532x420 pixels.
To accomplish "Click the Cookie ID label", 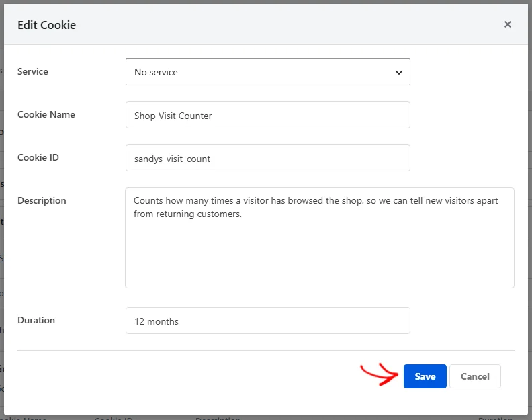I will pos(38,157).
